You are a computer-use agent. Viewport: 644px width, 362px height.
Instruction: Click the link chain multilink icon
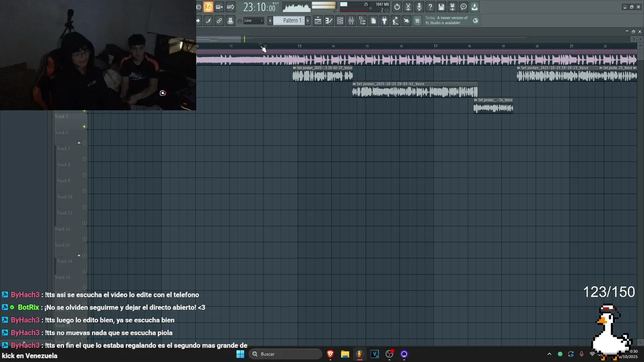[x=219, y=21]
